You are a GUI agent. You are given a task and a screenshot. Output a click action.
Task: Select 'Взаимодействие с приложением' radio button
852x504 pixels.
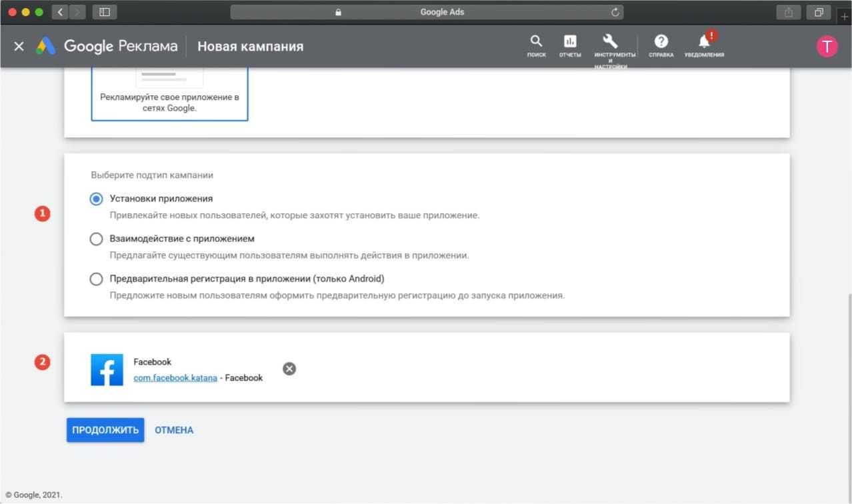point(96,239)
